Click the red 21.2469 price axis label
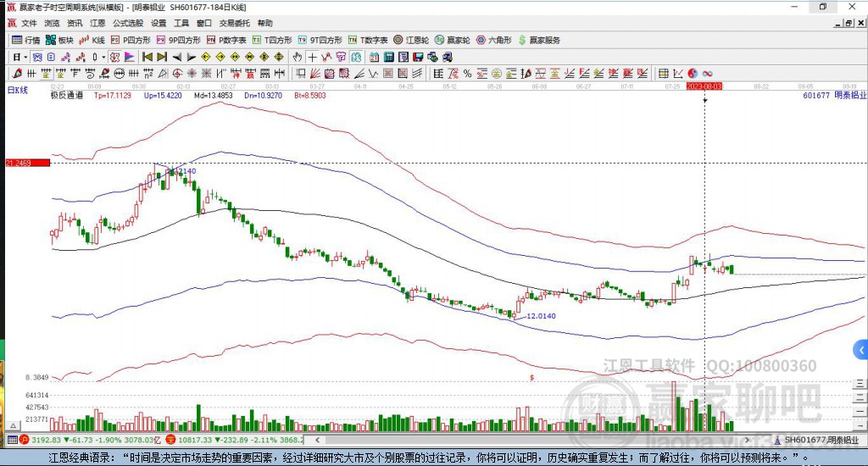Image resolution: width=868 pixels, height=466 pixels. click(27, 163)
